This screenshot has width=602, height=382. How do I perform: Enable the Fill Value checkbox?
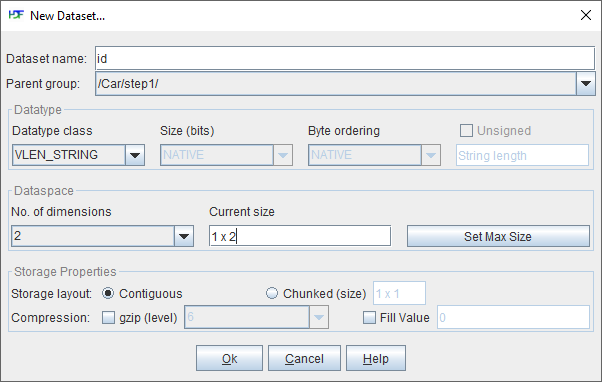point(369,318)
